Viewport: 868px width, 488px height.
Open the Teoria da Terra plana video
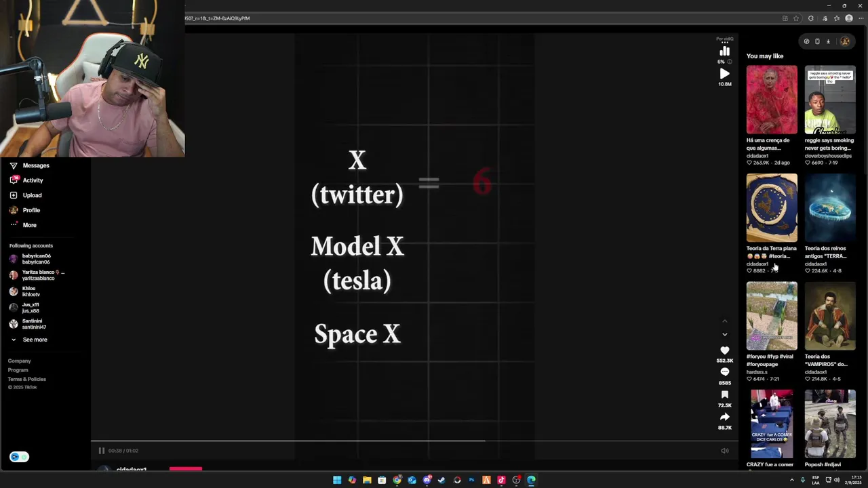pos(772,208)
